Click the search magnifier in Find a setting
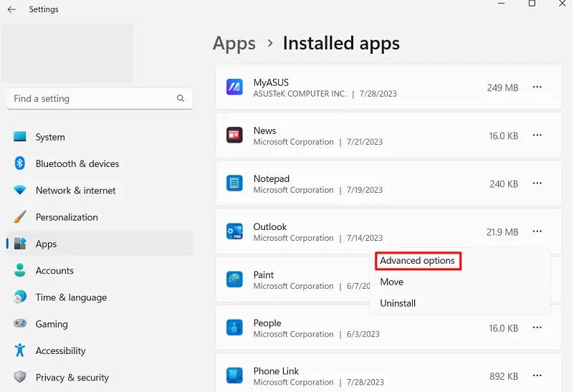Viewport: 574px width, 392px height. point(181,98)
